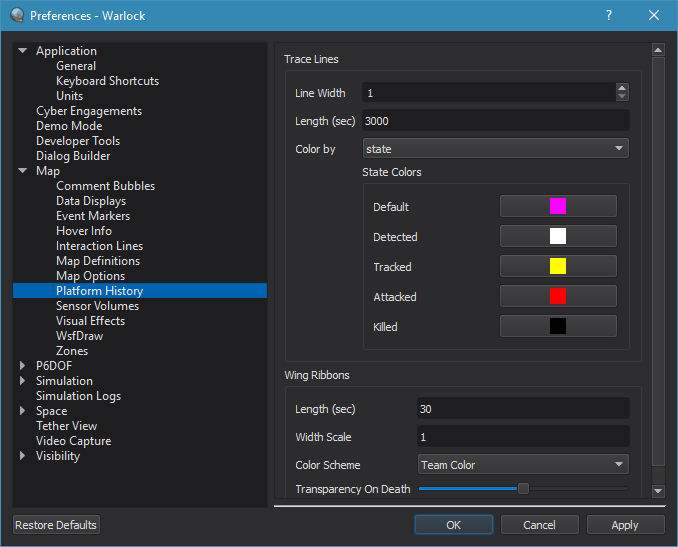Open Comment Bubbles preferences
The width and height of the screenshot is (678, 547).
106,186
